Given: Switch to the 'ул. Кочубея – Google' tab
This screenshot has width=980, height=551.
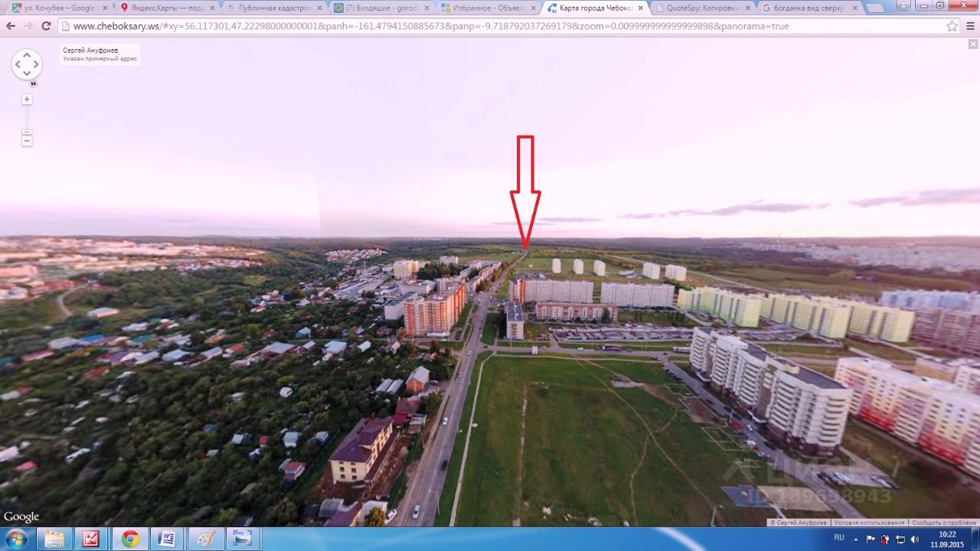Looking at the screenshot, I should point(60,8).
